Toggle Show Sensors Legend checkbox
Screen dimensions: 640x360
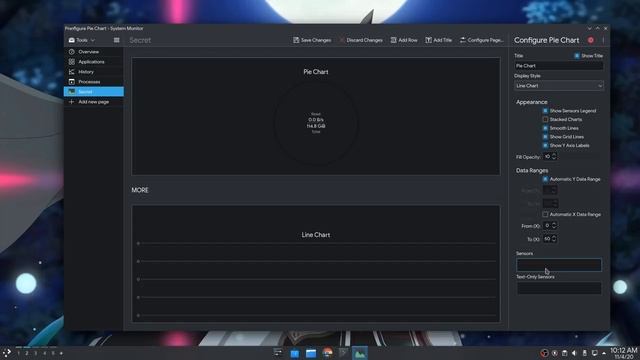point(545,111)
